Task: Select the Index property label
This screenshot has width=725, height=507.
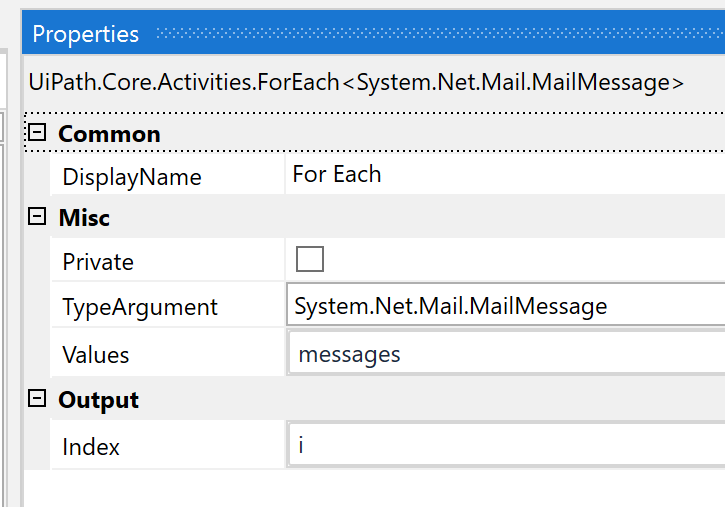Action: click(x=91, y=447)
